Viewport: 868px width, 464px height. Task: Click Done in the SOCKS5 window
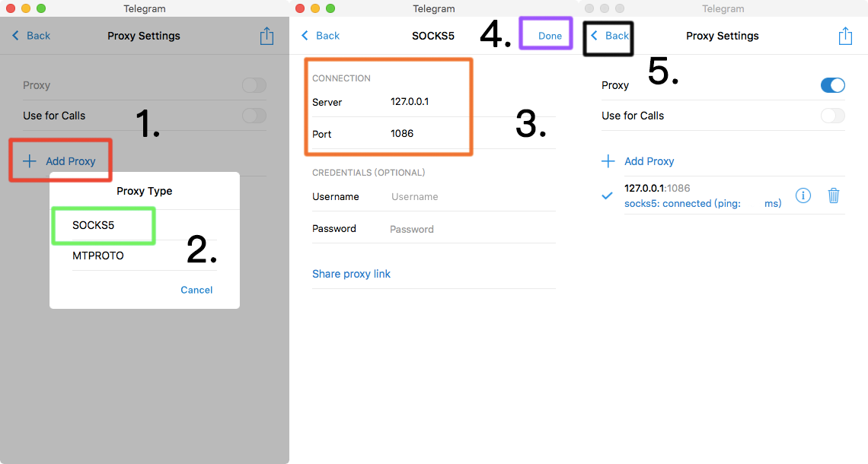550,36
